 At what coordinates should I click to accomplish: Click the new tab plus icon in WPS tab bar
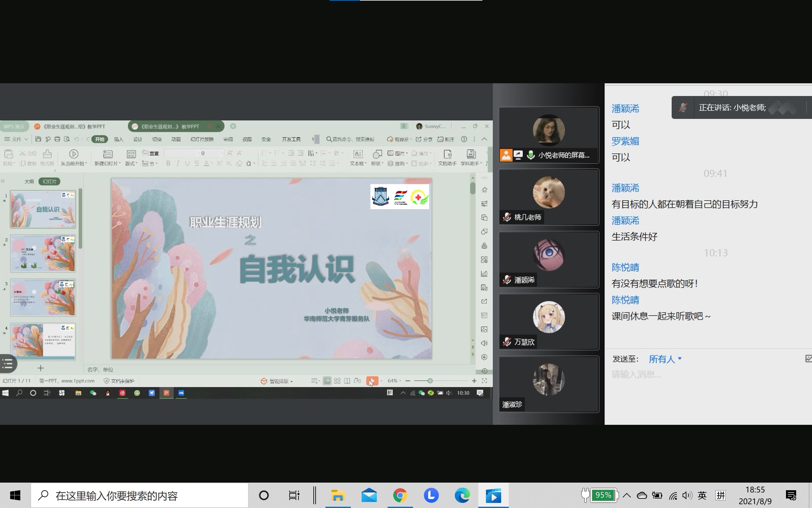[x=233, y=126]
